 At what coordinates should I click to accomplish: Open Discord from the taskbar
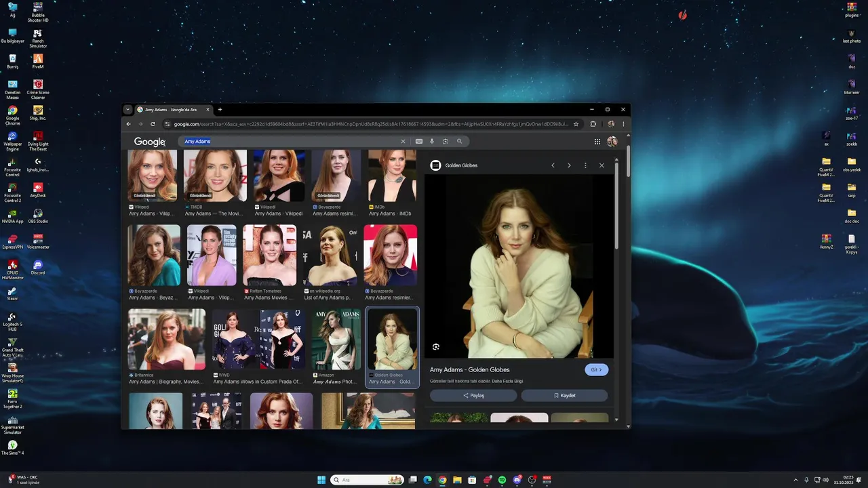click(x=517, y=480)
